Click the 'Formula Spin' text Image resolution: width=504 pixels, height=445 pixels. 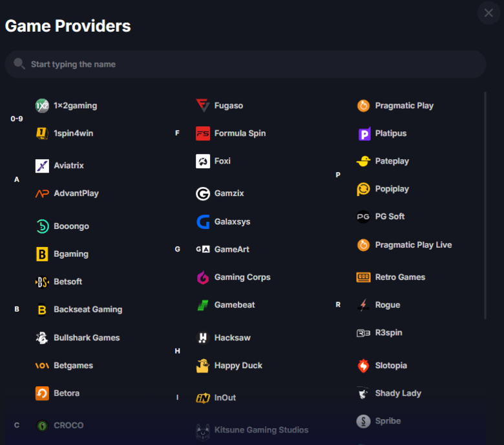coord(240,133)
